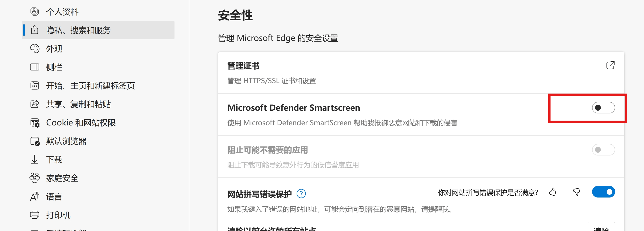
Task: Click the 安全性 section heading
Action: [235, 15]
